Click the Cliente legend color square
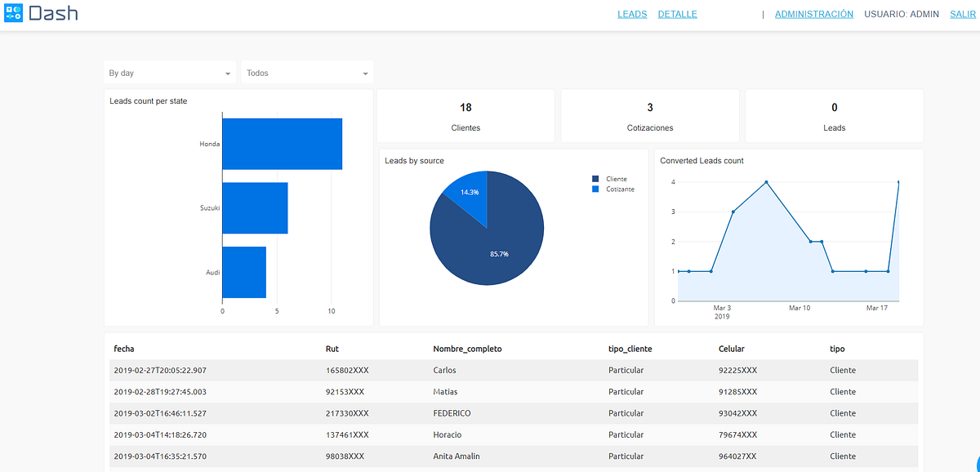This screenshot has width=980, height=472. [x=597, y=179]
